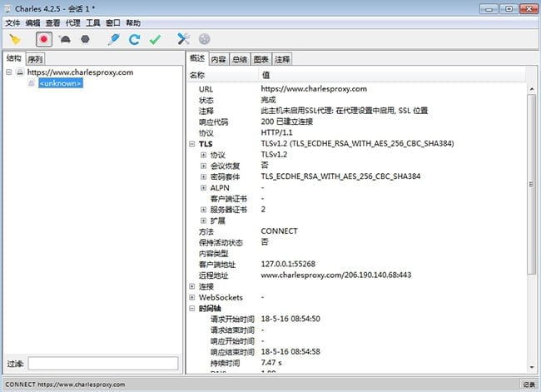The image size is (541, 392).
Task: Click the green checkmark Validate icon
Action: (155, 39)
